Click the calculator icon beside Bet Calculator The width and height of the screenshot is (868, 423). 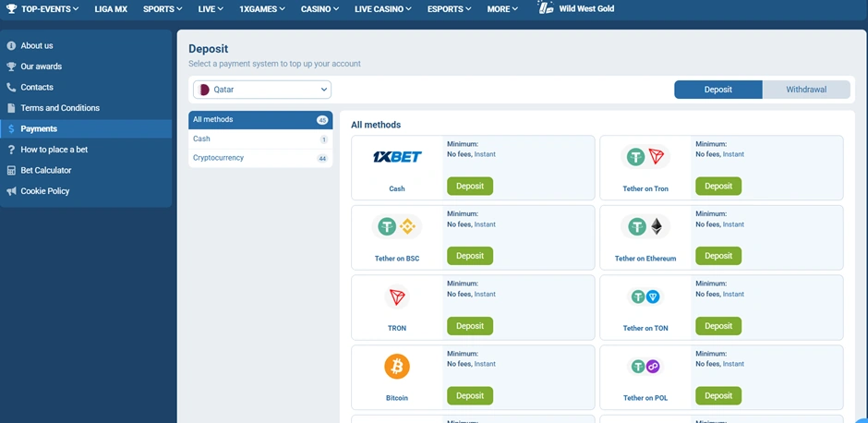click(x=11, y=170)
